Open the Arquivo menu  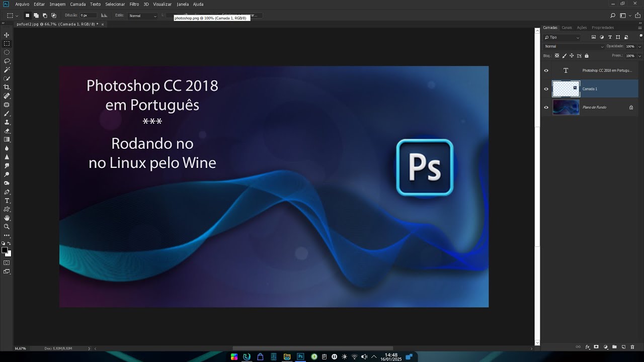[22, 4]
